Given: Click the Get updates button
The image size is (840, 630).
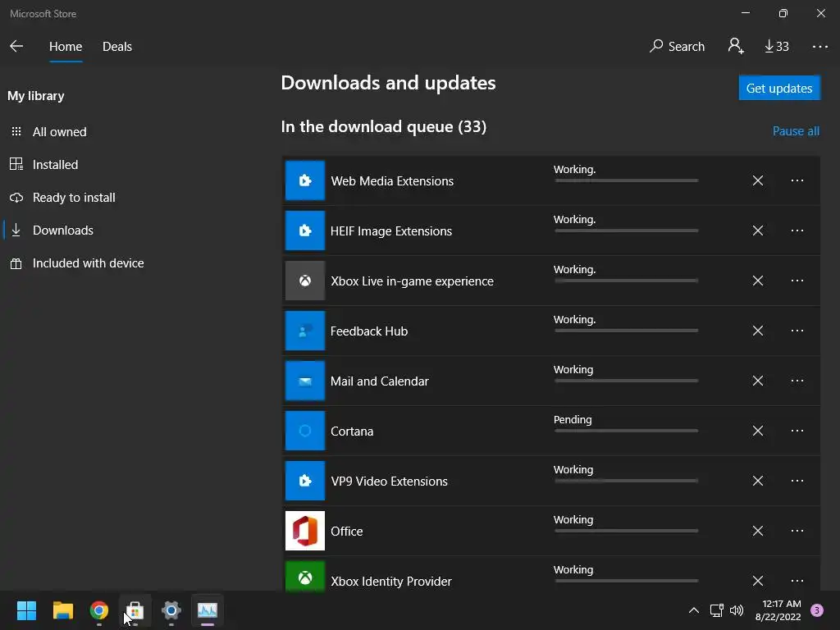Looking at the screenshot, I should point(779,88).
